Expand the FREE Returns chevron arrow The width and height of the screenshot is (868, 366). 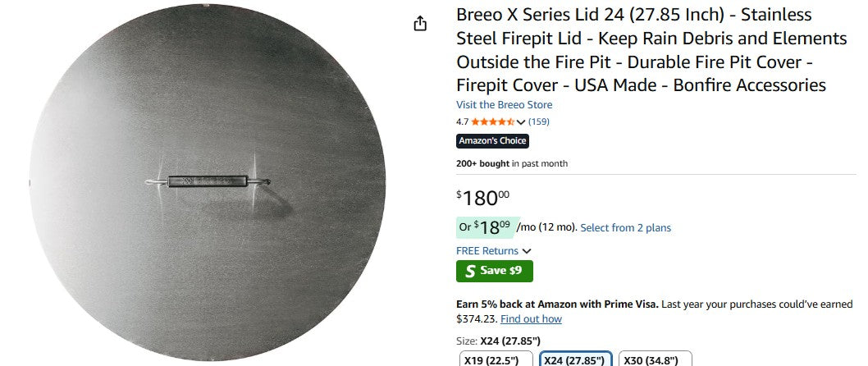(x=527, y=251)
